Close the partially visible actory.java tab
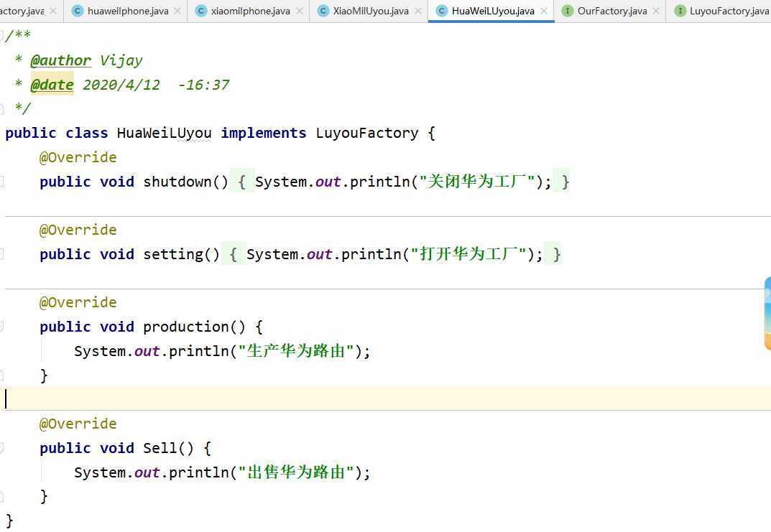Viewport: 771px width, 532px height. pos(53,11)
